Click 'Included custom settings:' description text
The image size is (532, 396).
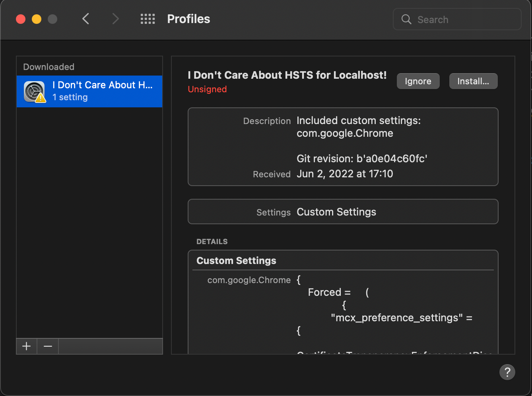click(x=359, y=120)
